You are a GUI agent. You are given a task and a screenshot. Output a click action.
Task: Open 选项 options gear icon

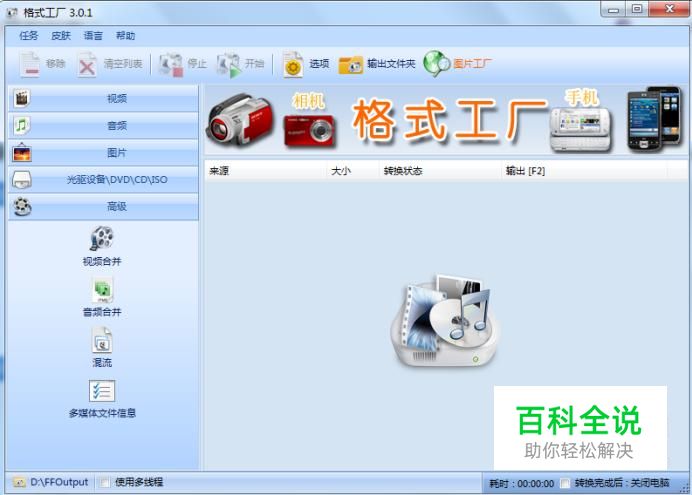click(x=293, y=65)
